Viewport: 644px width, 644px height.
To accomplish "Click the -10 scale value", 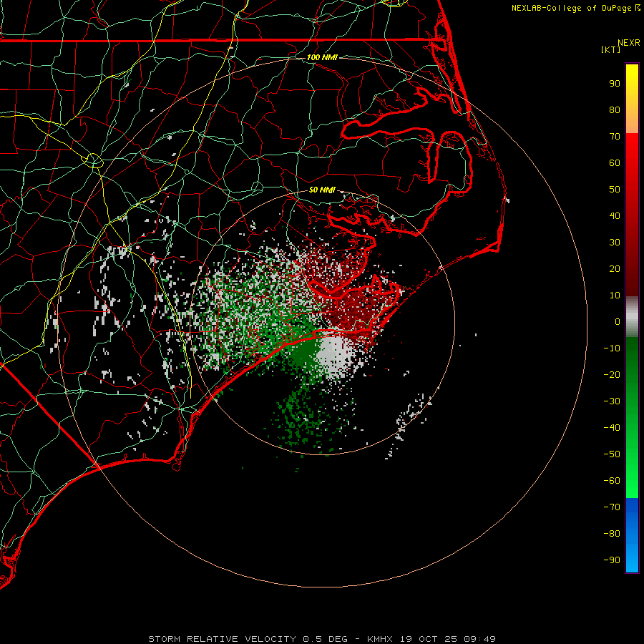I will (612, 348).
